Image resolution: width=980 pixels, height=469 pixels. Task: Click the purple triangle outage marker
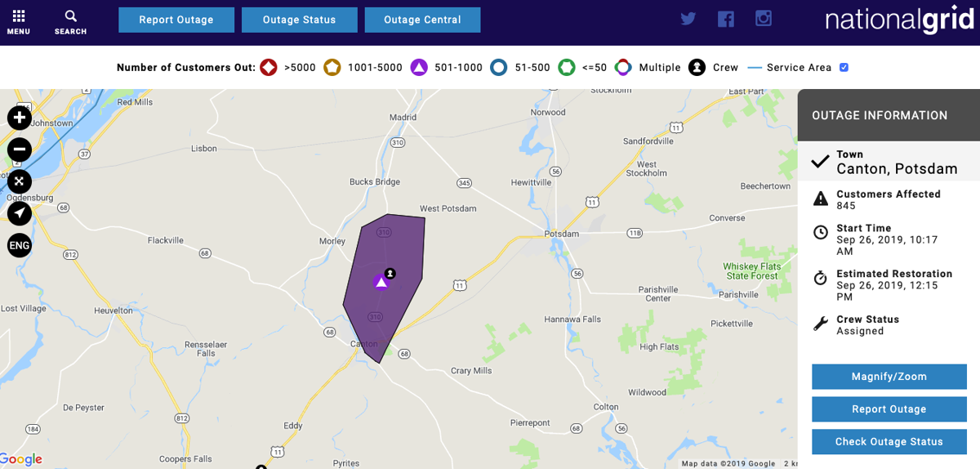tap(381, 282)
